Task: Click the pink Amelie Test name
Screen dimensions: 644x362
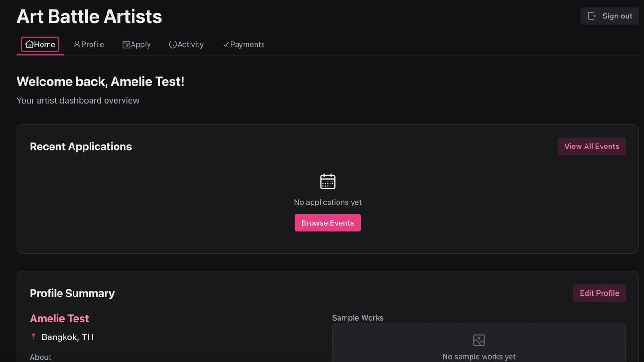Action: pyautogui.click(x=59, y=319)
